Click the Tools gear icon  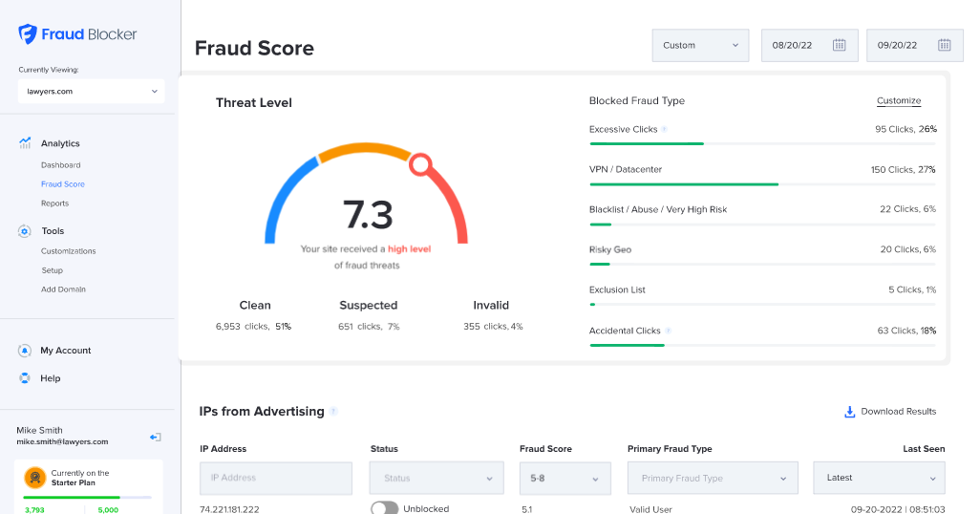point(25,231)
